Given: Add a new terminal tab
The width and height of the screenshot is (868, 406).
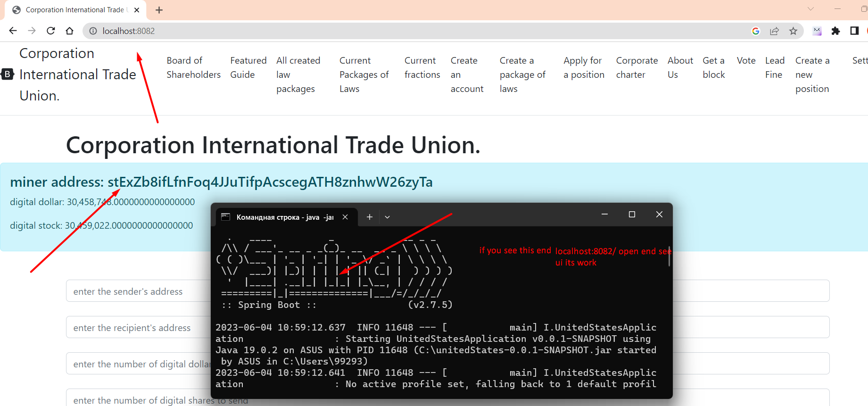Looking at the screenshot, I should (370, 217).
